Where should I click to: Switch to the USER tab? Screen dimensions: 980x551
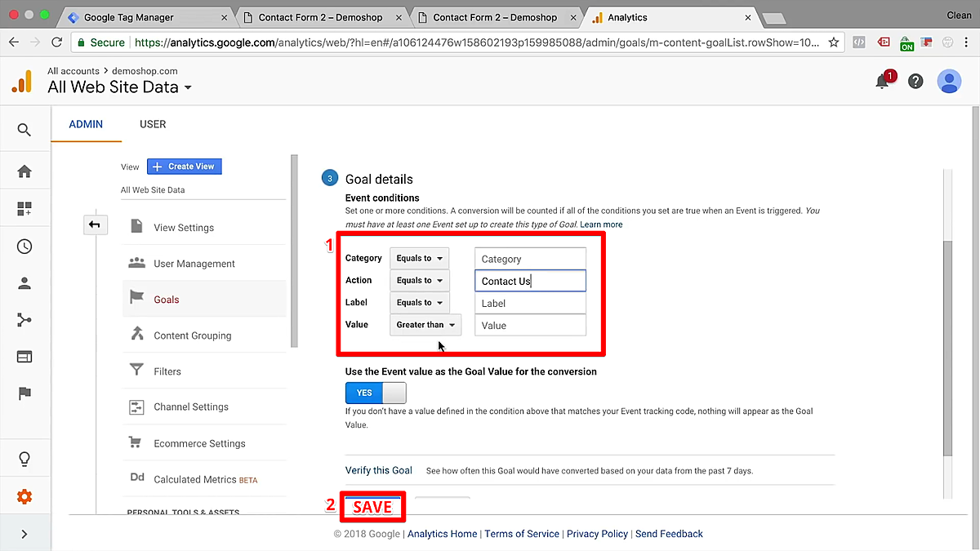click(153, 124)
